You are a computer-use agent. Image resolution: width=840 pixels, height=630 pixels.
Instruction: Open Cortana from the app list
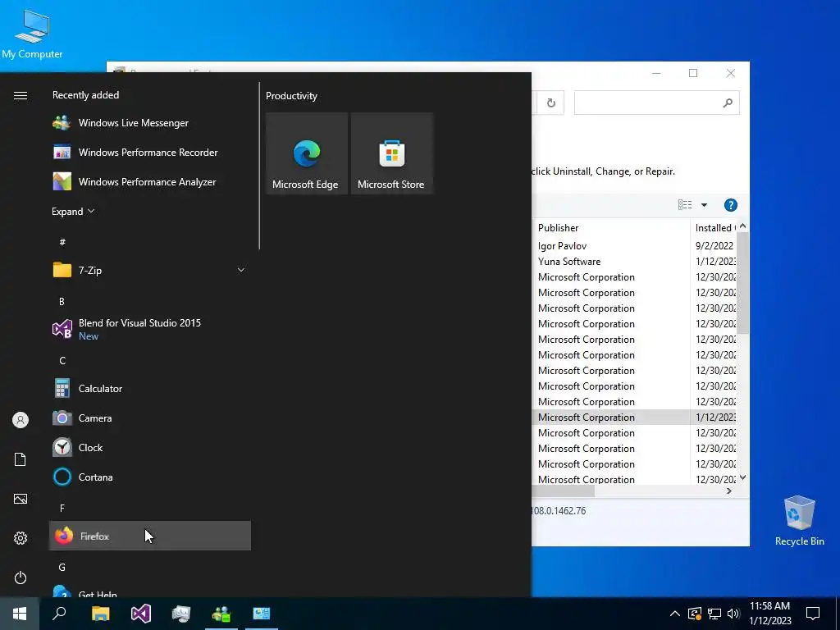149,477
